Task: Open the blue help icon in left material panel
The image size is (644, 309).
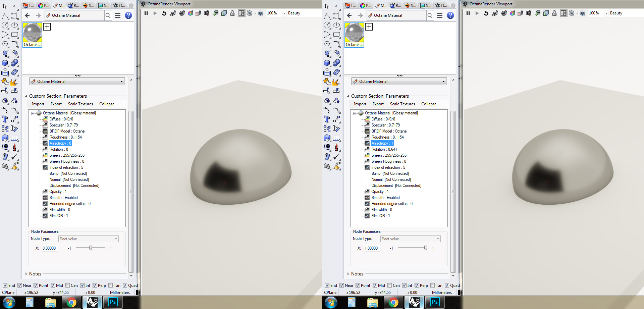Action: click(128, 15)
